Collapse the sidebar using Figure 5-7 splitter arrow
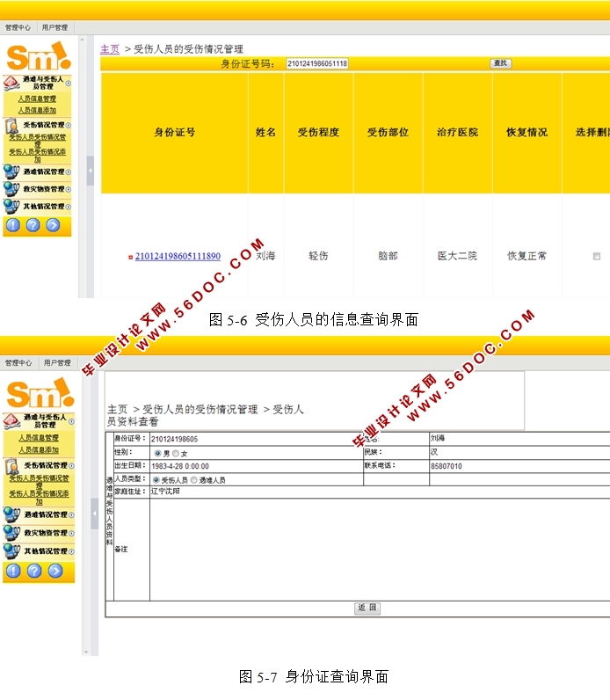The width and height of the screenshot is (610, 700). tap(94, 514)
